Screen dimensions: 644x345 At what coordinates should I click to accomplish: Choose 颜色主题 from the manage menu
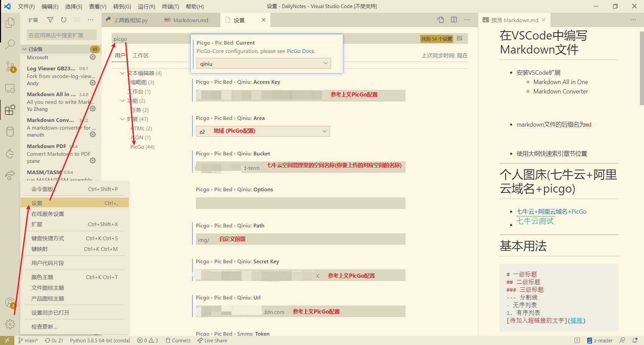tap(74, 277)
